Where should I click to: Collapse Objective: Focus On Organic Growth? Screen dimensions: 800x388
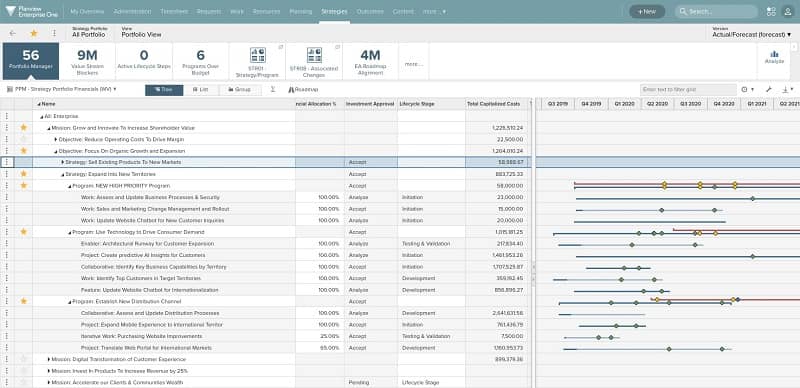pyautogui.click(x=56, y=151)
